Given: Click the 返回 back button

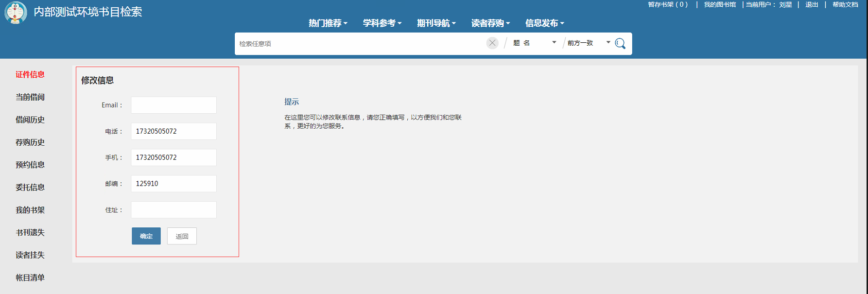Looking at the screenshot, I should coord(182,236).
